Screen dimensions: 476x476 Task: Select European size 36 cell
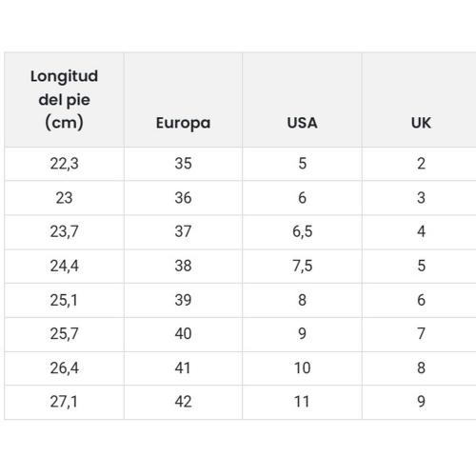point(183,198)
